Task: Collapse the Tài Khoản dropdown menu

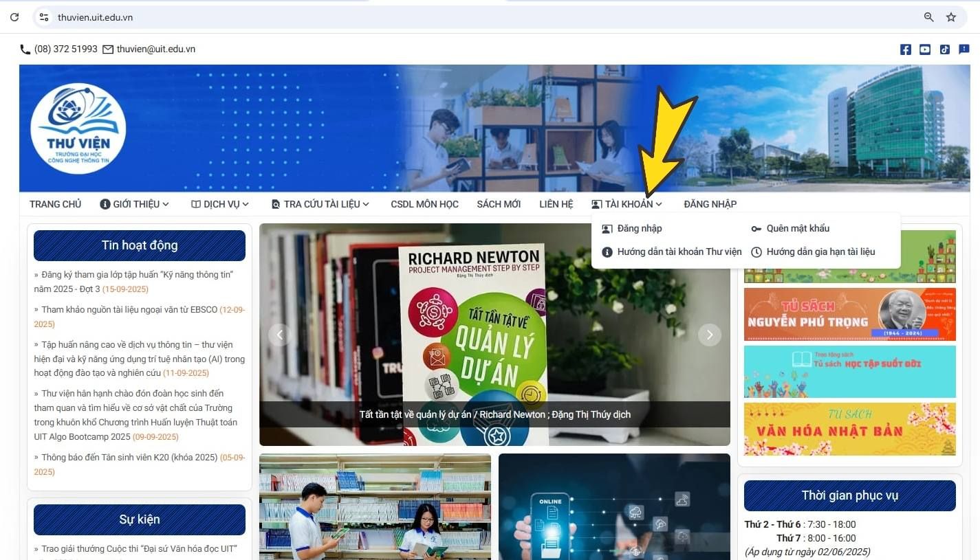Action: [x=627, y=204]
